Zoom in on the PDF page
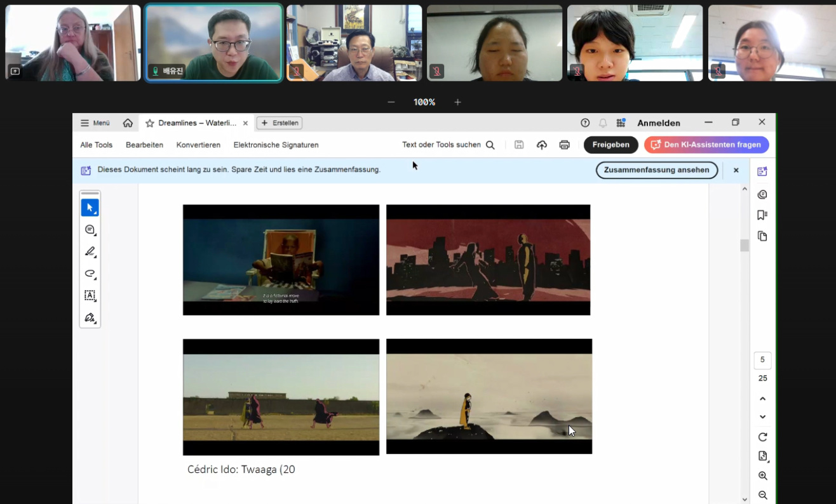Viewport: 836px width, 504px height. [763, 476]
